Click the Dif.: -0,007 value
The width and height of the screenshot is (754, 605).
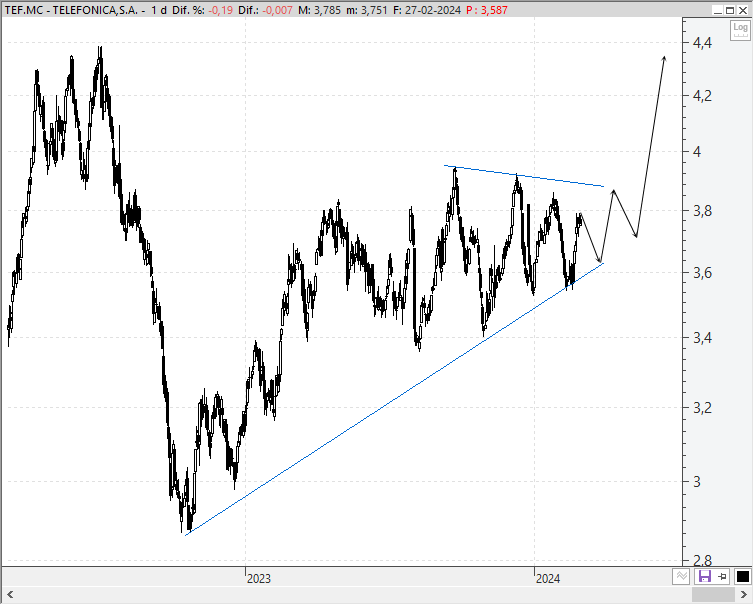click(265, 10)
